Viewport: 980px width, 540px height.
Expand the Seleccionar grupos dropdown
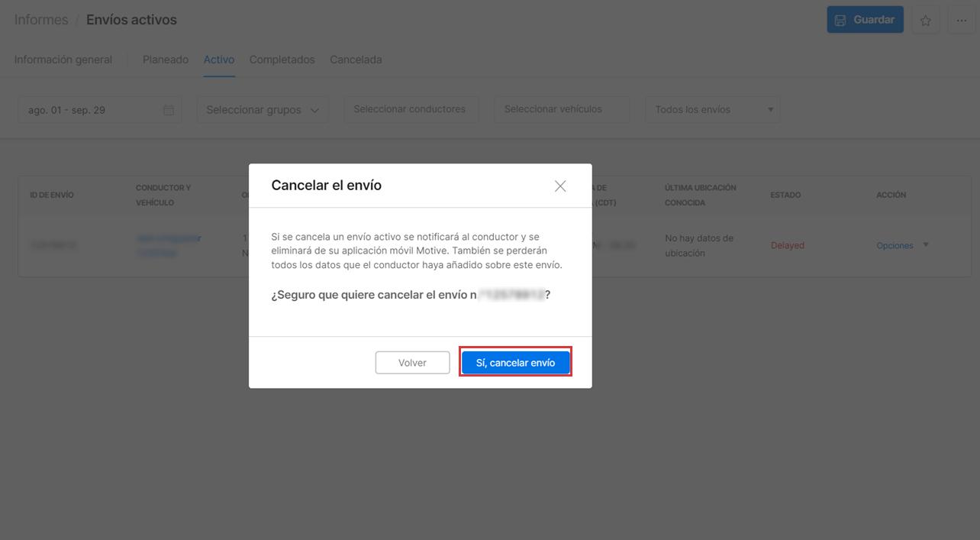coord(263,110)
